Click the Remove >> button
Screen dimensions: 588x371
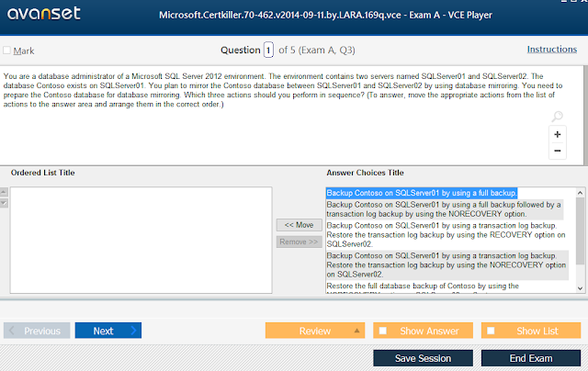[299, 242]
